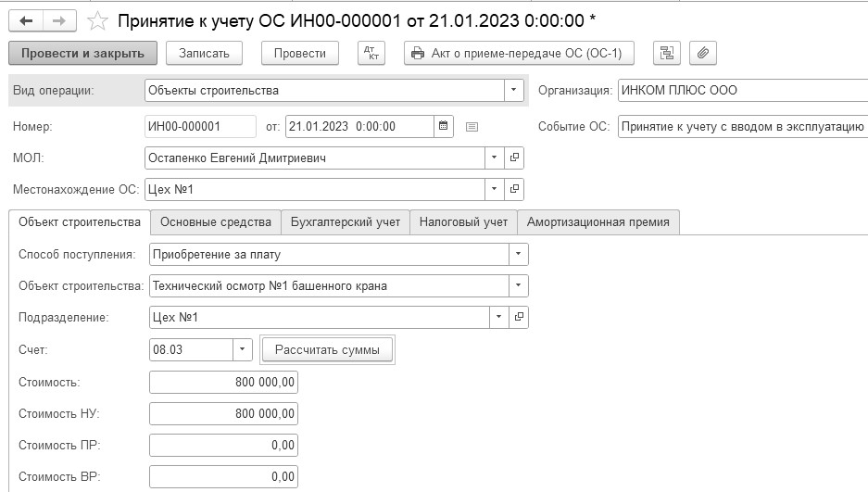868x492 pixels.
Task: Expand the Вид операции dropdown
Action: pyautogui.click(x=514, y=90)
